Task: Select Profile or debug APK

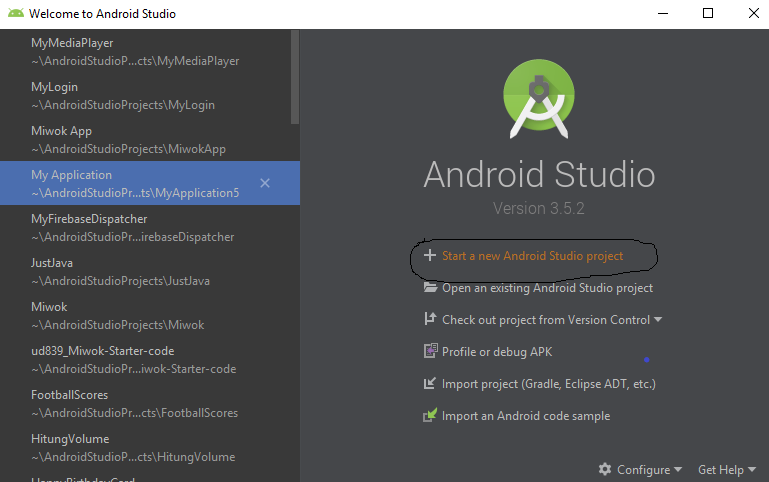Action: (497, 352)
